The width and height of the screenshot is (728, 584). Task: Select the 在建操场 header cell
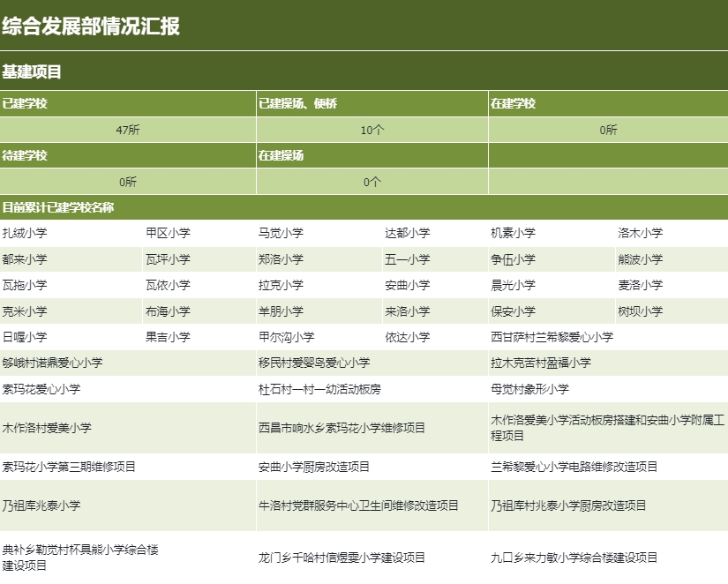click(x=372, y=155)
